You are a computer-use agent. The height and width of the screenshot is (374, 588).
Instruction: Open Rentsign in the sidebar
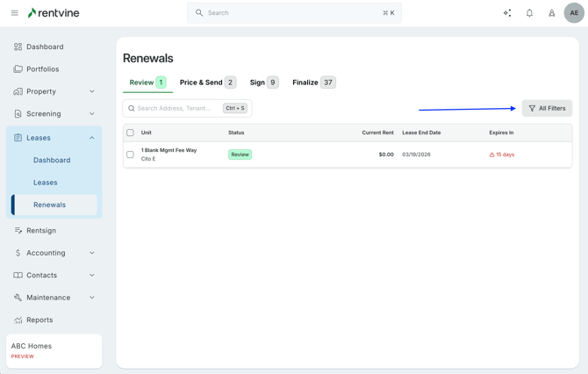40,231
